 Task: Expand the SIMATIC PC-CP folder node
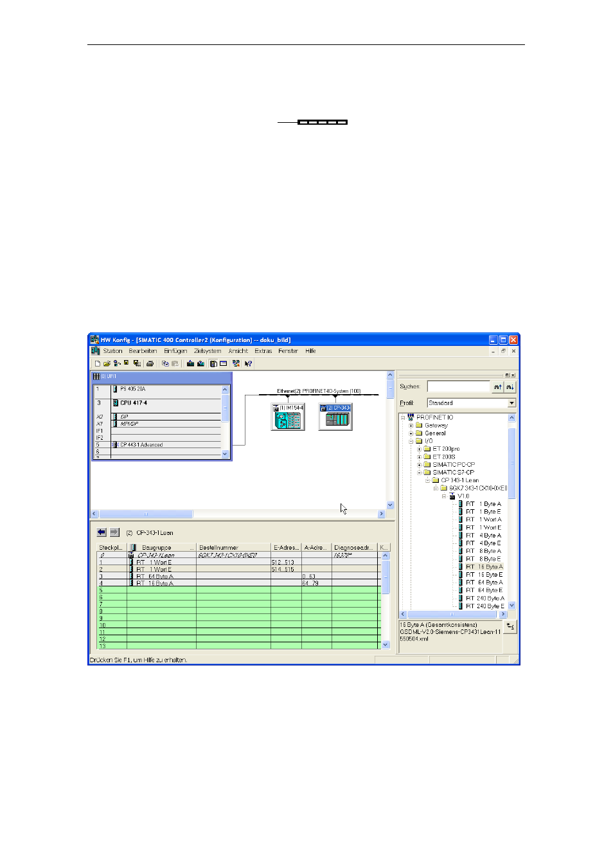420,465
